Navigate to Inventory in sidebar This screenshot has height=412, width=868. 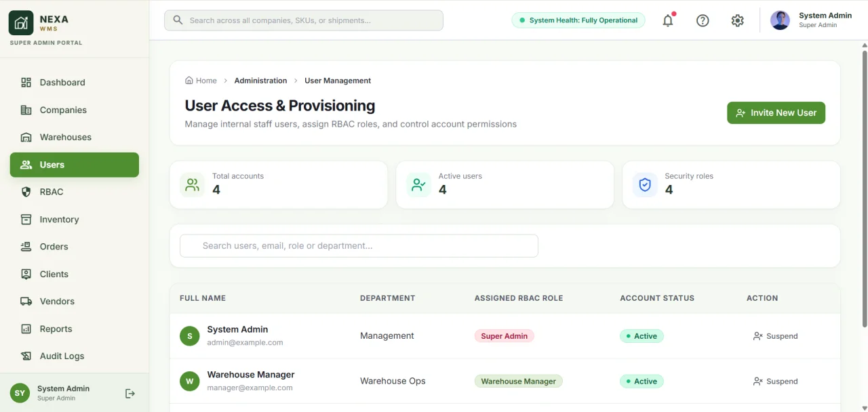pos(75,220)
